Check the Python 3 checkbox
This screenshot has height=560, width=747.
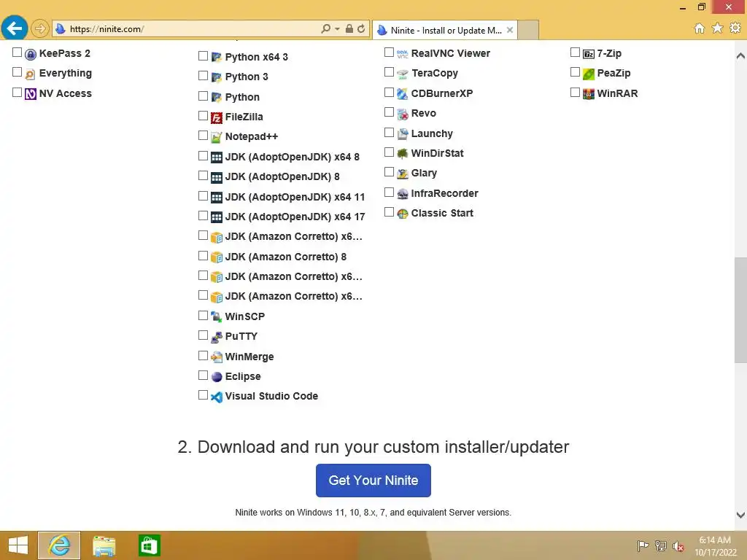[203, 76]
